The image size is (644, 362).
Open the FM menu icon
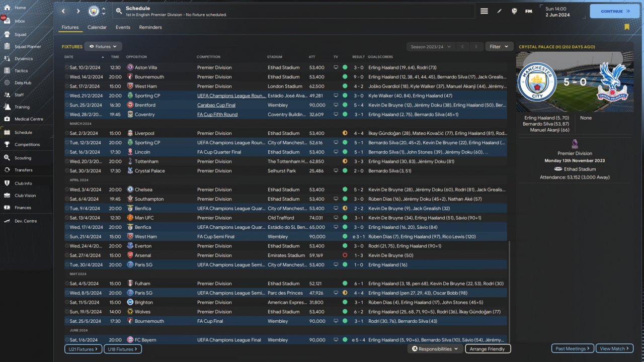click(529, 11)
